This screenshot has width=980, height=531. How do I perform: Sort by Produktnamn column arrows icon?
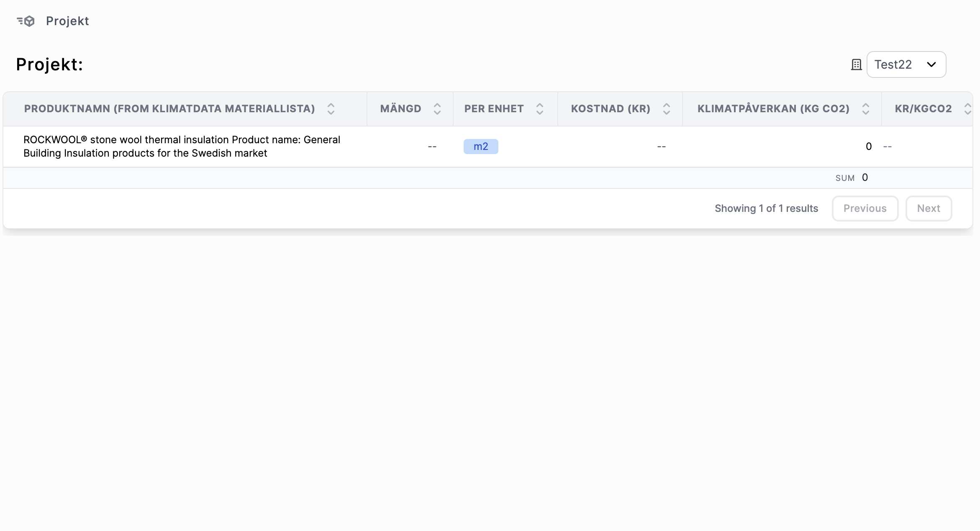[331, 109]
